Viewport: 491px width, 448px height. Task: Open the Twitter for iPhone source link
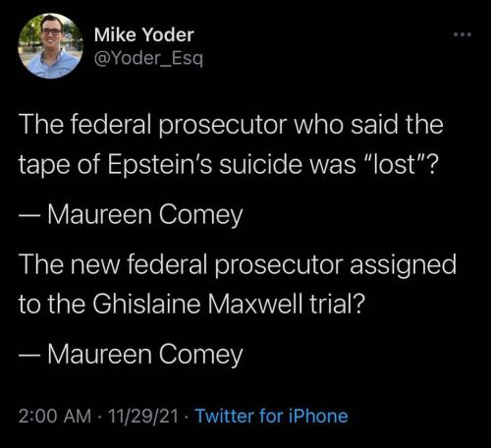point(272,416)
